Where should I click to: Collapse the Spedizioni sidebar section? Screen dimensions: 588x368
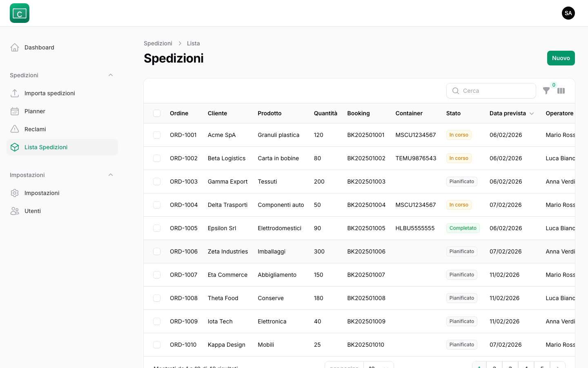click(x=111, y=75)
